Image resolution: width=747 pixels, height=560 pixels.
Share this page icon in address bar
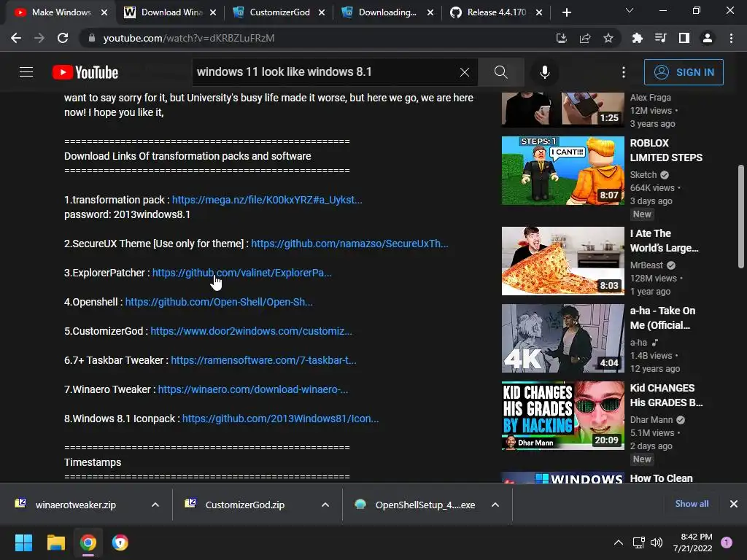[x=585, y=38]
